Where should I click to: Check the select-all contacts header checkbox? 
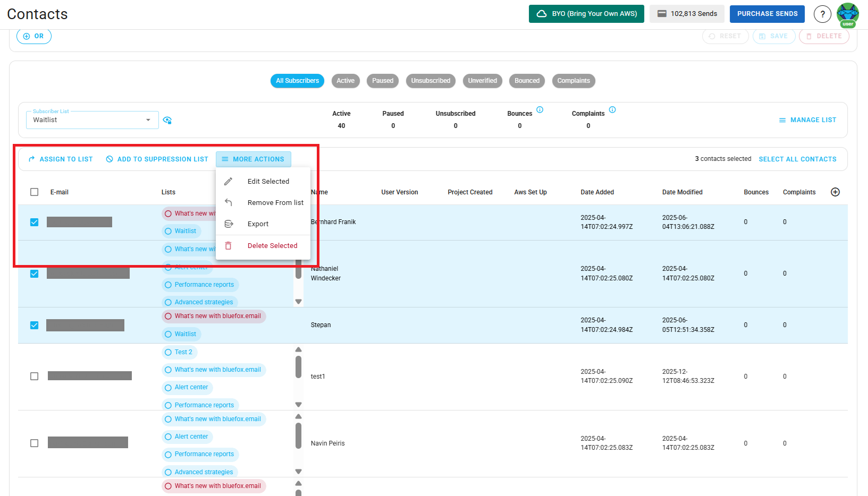click(x=34, y=192)
